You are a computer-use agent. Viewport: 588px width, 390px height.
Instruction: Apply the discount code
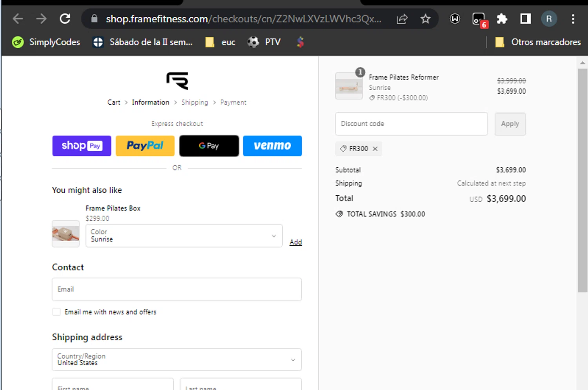pyautogui.click(x=510, y=124)
